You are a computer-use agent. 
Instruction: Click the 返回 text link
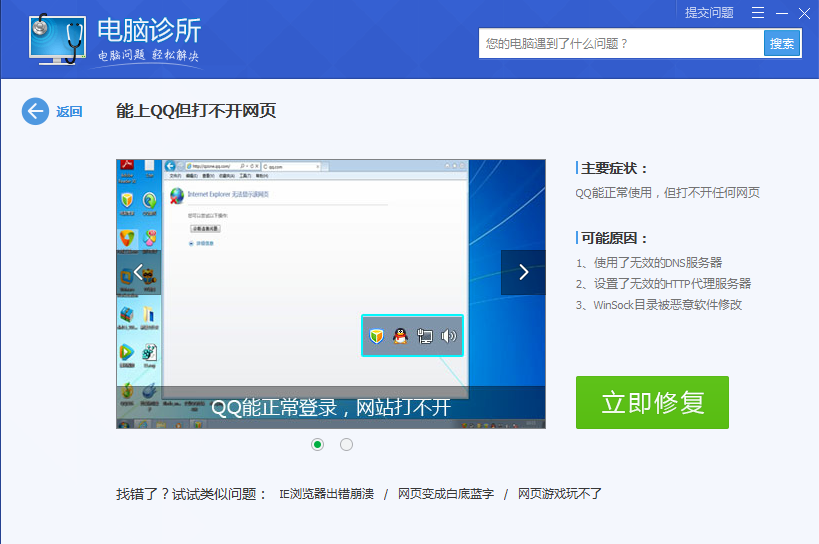[x=69, y=112]
